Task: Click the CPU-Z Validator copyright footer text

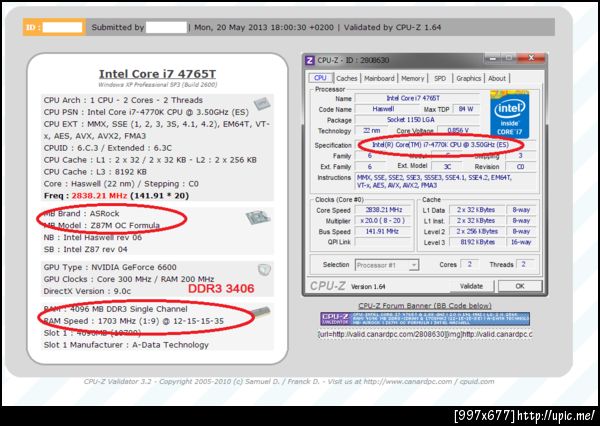Action: pos(289,382)
